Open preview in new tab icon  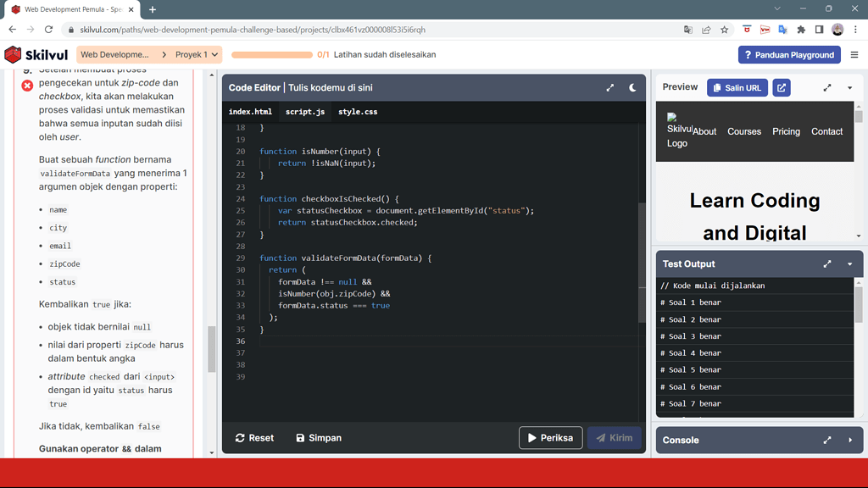tap(782, 87)
